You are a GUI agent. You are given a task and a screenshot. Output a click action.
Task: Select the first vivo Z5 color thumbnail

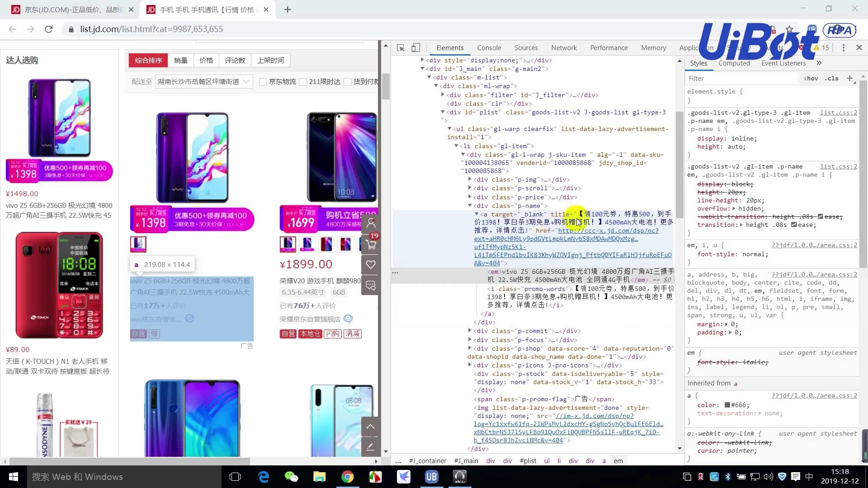pos(138,244)
